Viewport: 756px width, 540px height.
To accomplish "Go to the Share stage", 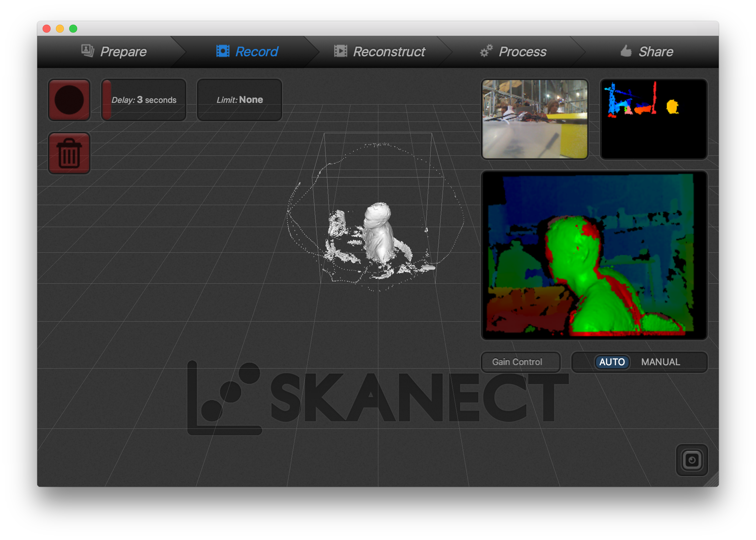I will [x=656, y=51].
